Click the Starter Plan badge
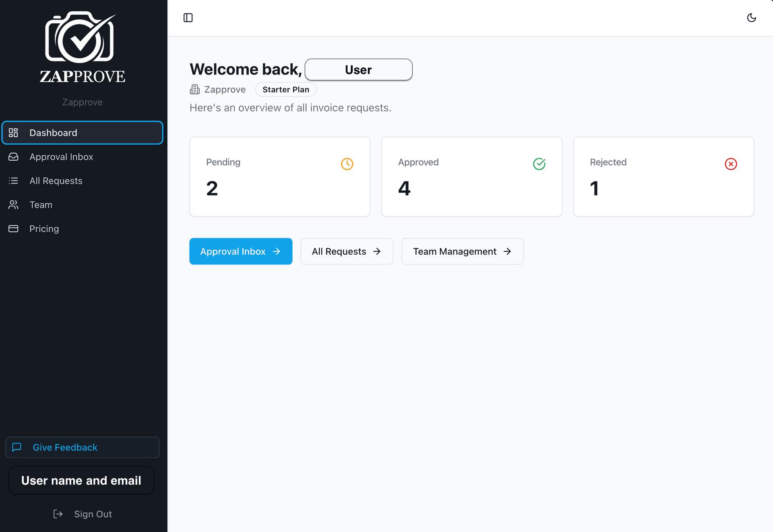Image resolution: width=773 pixels, height=532 pixels. 286,89
